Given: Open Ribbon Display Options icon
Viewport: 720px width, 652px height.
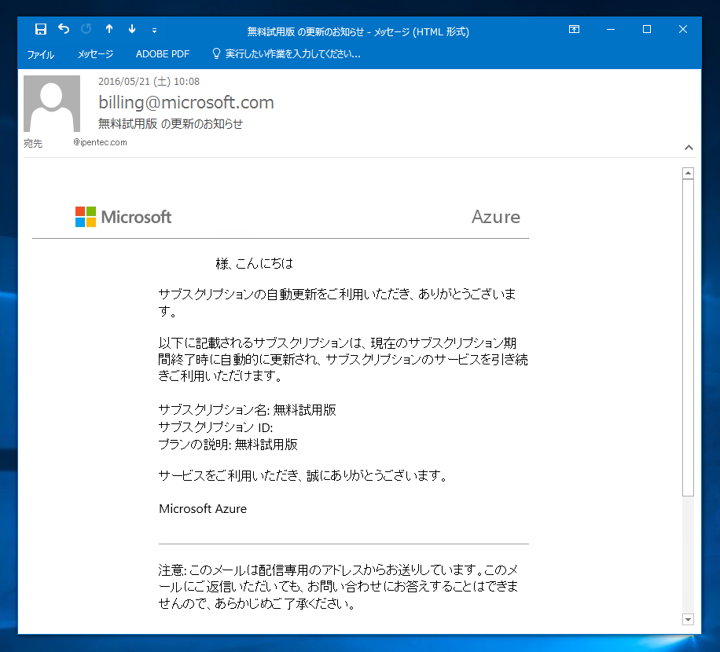Looking at the screenshot, I should click(x=574, y=29).
